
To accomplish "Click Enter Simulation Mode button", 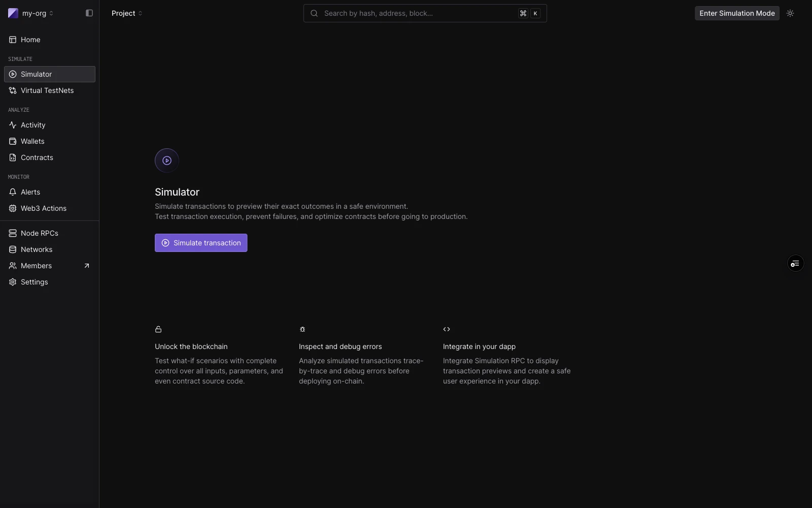I will pos(737,13).
